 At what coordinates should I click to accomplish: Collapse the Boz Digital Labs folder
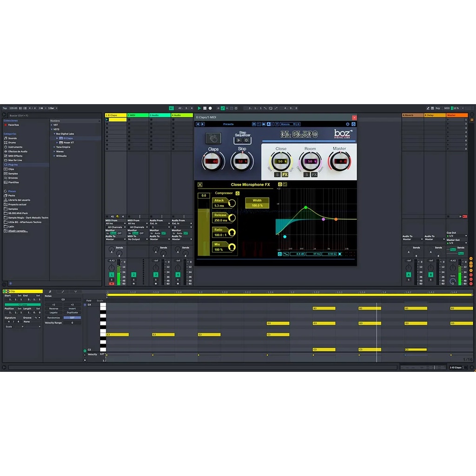point(54,134)
